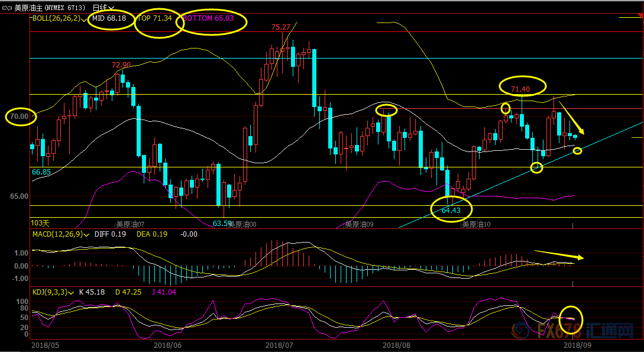Open the 日线 timeframe dropdown

point(101,8)
